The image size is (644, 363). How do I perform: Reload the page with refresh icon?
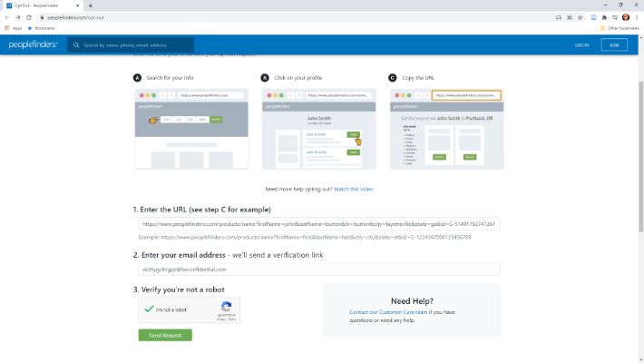[x=29, y=17]
